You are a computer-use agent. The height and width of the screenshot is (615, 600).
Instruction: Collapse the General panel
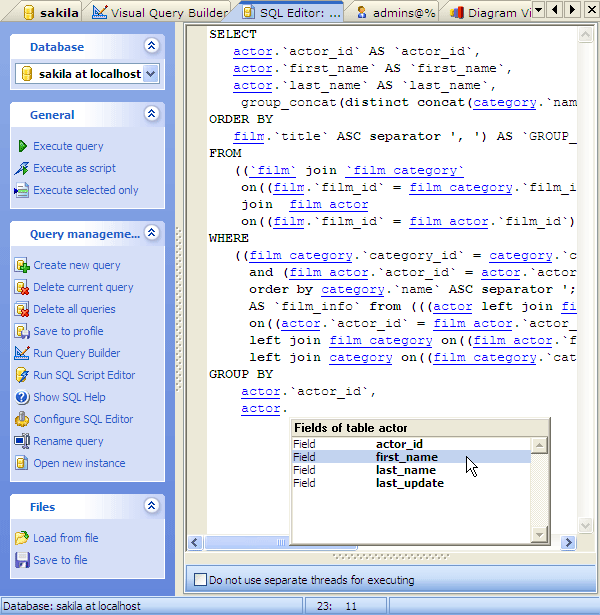point(151,114)
